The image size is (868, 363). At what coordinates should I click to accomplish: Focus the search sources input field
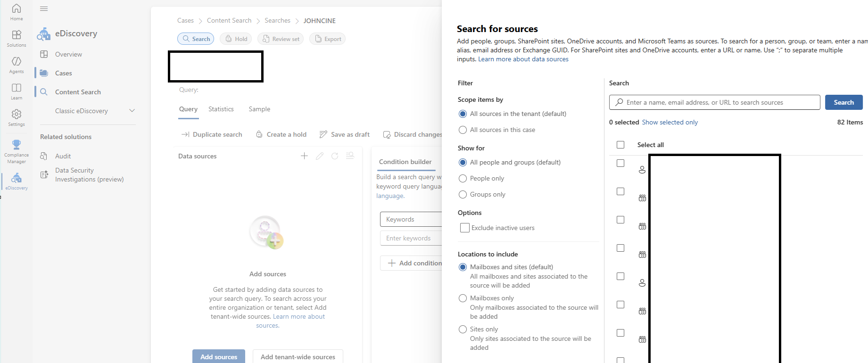click(714, 102)
